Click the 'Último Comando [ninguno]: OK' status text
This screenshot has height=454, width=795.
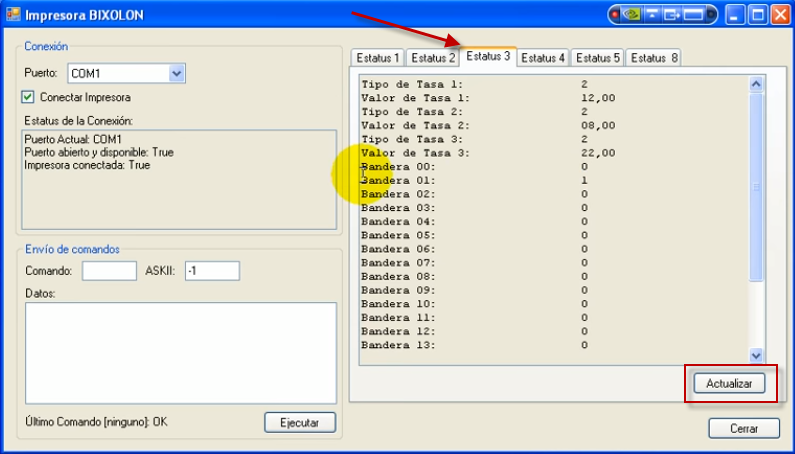click(x=96, y=422)
